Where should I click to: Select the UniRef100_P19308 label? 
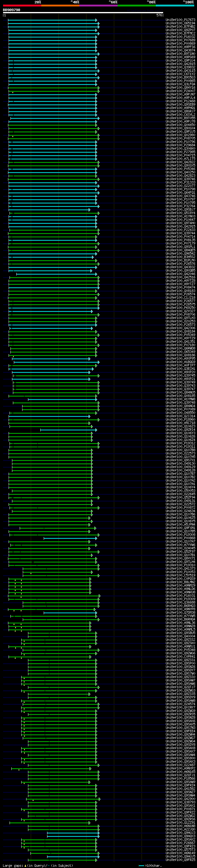(x=180, y=535)
